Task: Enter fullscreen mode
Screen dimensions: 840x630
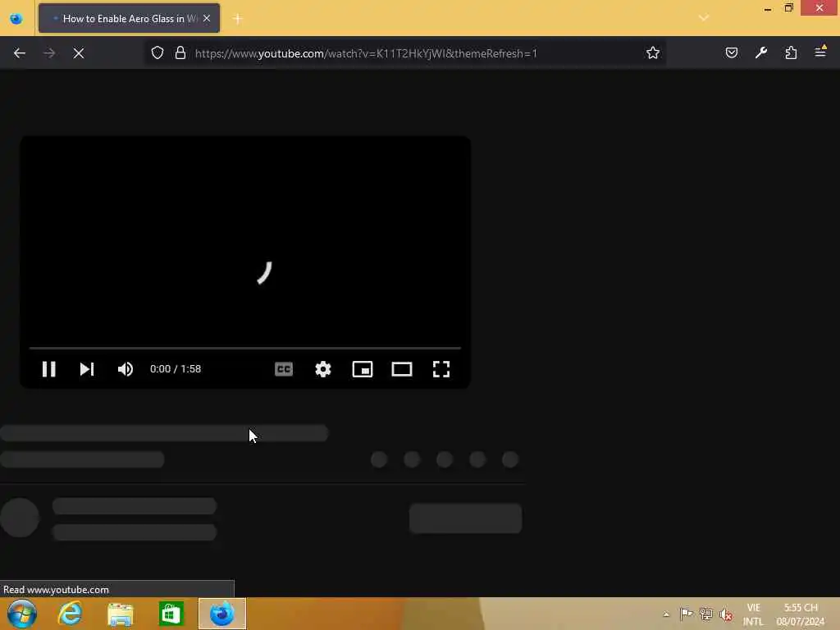Action: pos(441,369)
